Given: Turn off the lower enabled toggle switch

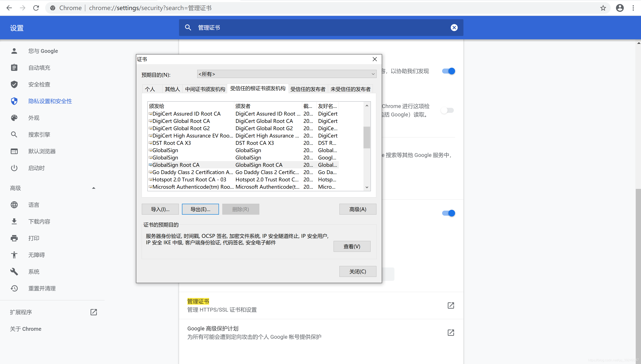Looking at the screenshot, I should (x=448, y=213).
